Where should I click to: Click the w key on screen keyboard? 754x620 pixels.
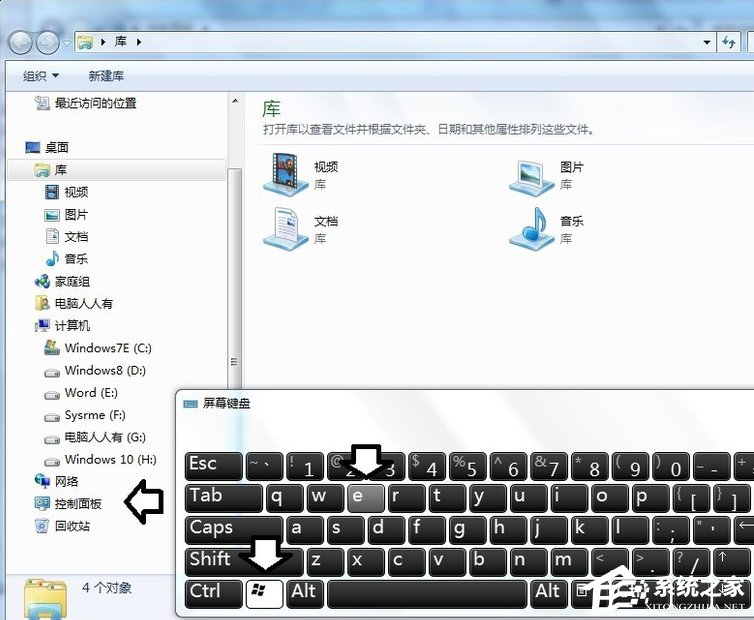pyautogui.click(x=325, y=497)
